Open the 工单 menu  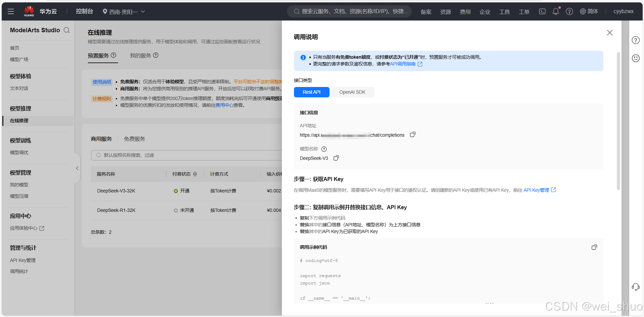[524, 12]
